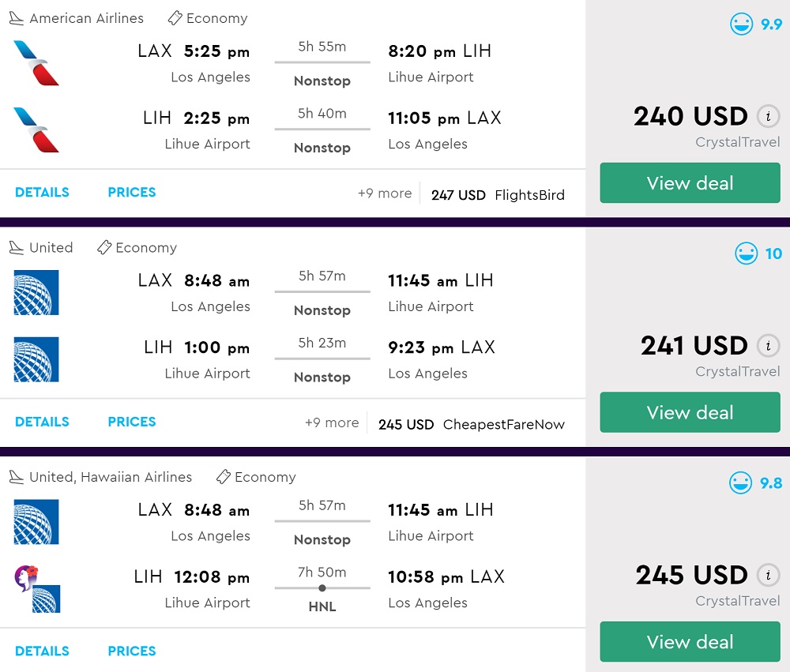Click the 9.9 rating smiley face
This screenshot has height=672, width=790.
click(741, 24)
